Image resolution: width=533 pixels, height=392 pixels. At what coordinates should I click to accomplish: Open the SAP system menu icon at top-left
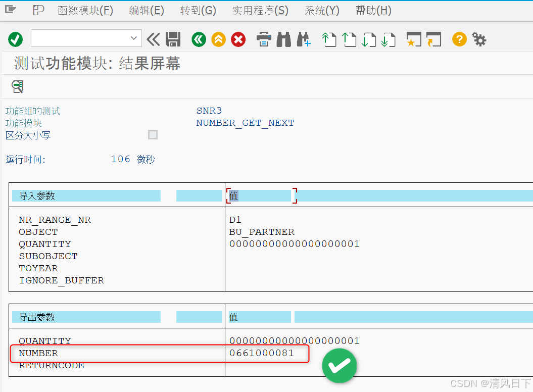pos(11,10)
